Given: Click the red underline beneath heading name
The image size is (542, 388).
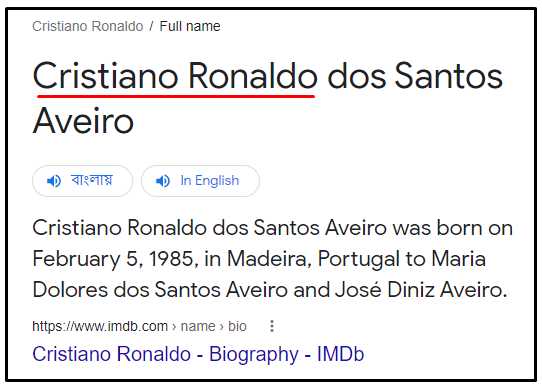Looking at the screenshot, I should coord(176,96).
